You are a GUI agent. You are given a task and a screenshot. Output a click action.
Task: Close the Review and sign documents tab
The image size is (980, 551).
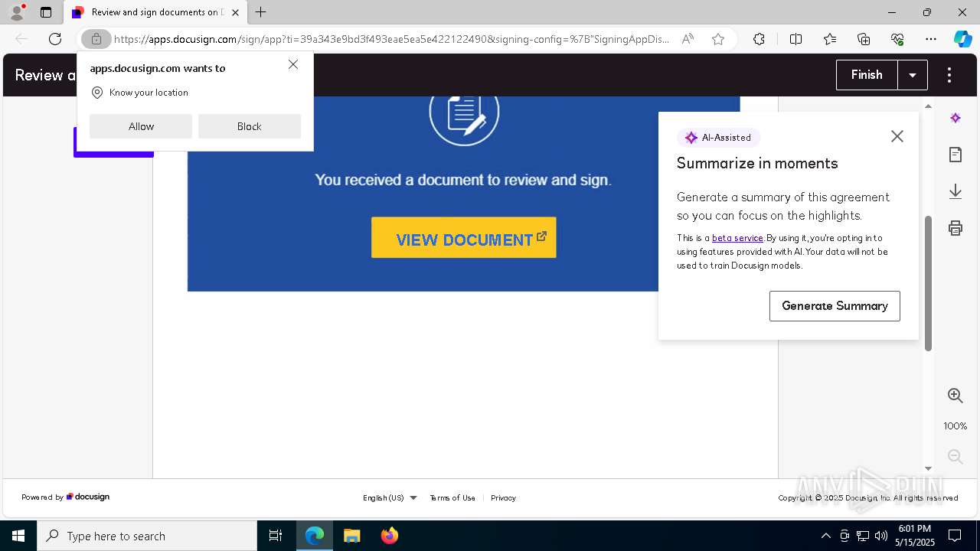pos(236,12)
